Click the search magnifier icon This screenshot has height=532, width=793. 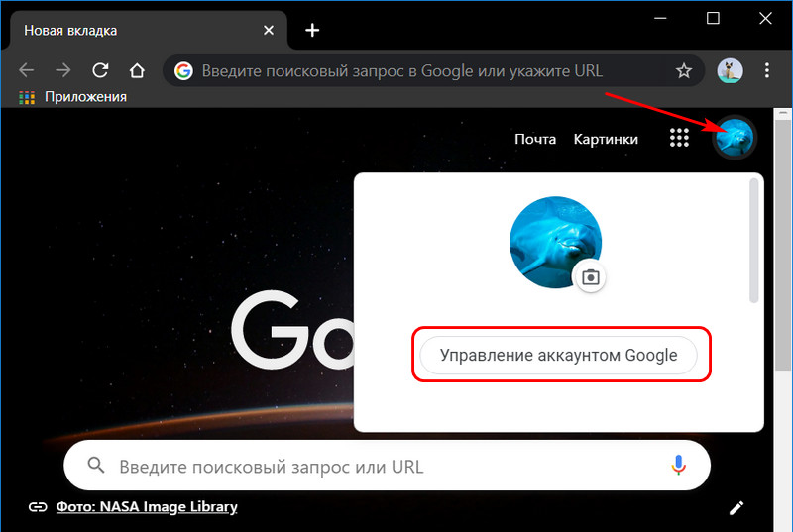point(96,466)
